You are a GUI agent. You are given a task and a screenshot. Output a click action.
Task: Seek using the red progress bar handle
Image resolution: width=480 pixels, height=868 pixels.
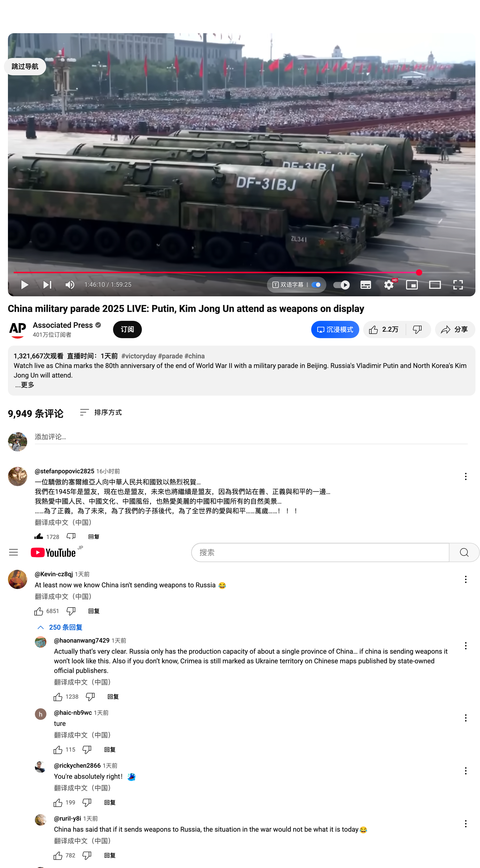click(419, 272)
